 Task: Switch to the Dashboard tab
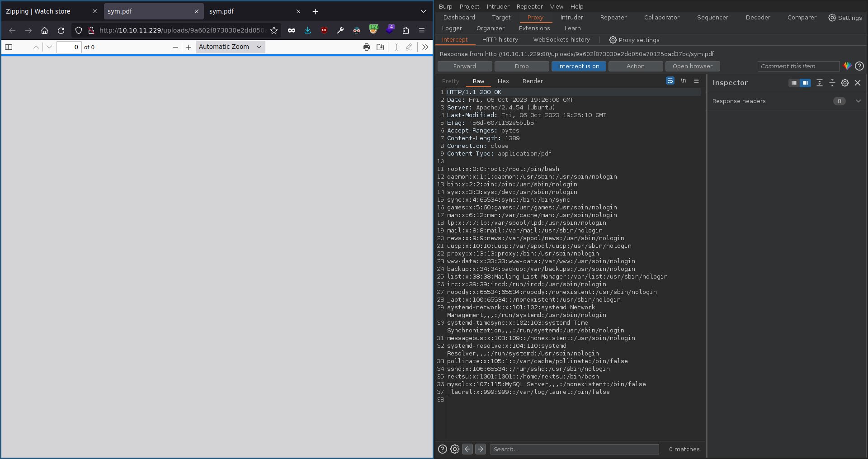coord(459,17)
